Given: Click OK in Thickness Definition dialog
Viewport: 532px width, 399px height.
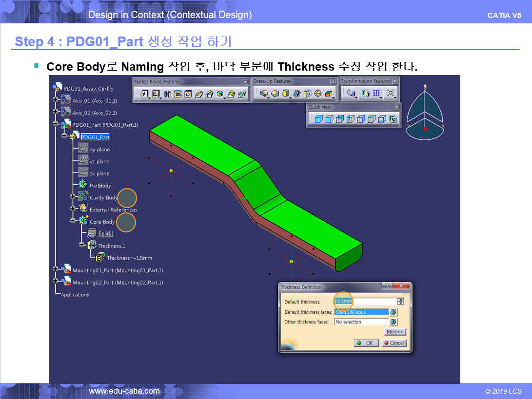Looking at the screenshot, I should point(365,343).
